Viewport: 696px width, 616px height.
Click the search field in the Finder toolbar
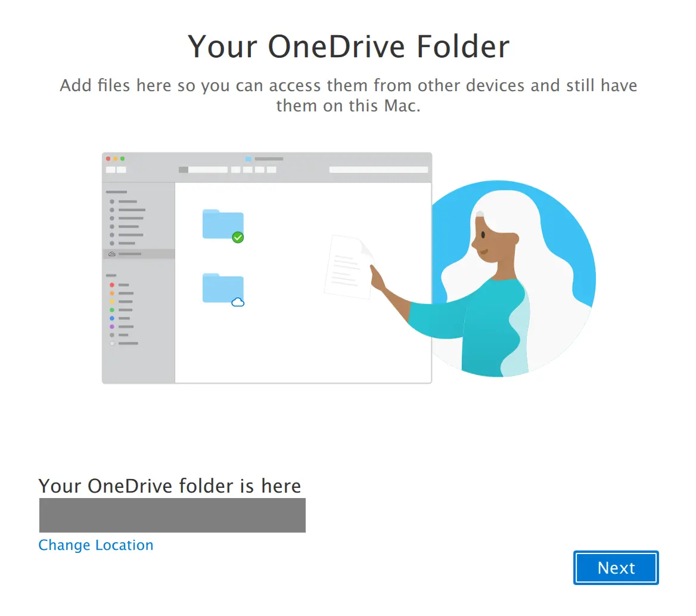point(378,170)
